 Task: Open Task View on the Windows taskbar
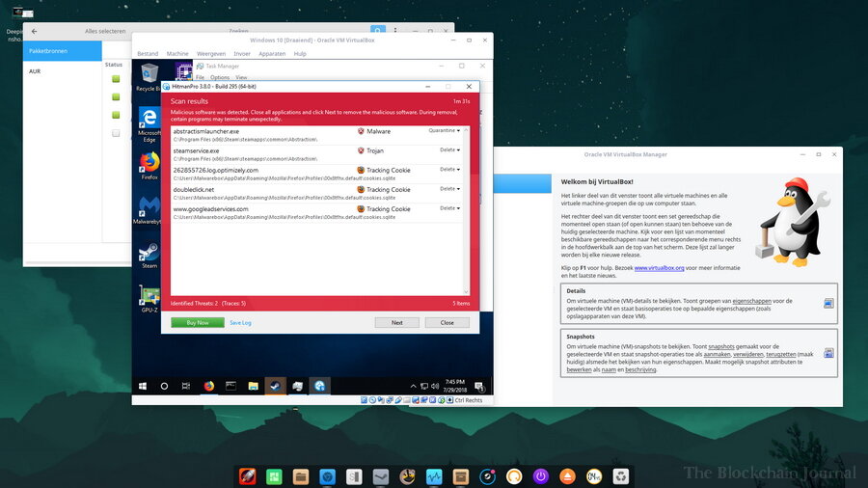tap(186, 386)
